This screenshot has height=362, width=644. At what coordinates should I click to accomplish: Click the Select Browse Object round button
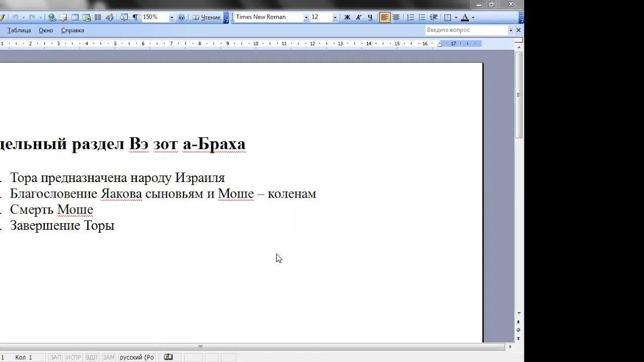click(x=519, y=330)
